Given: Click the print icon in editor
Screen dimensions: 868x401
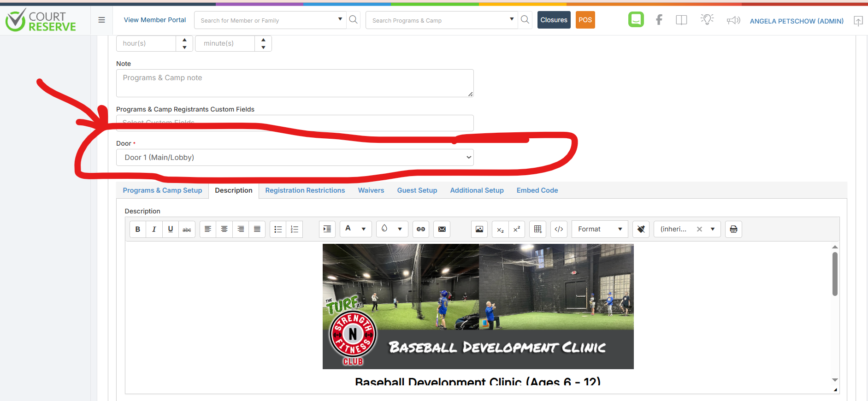Looking at the screenshot, I should [x=733, y=229].
